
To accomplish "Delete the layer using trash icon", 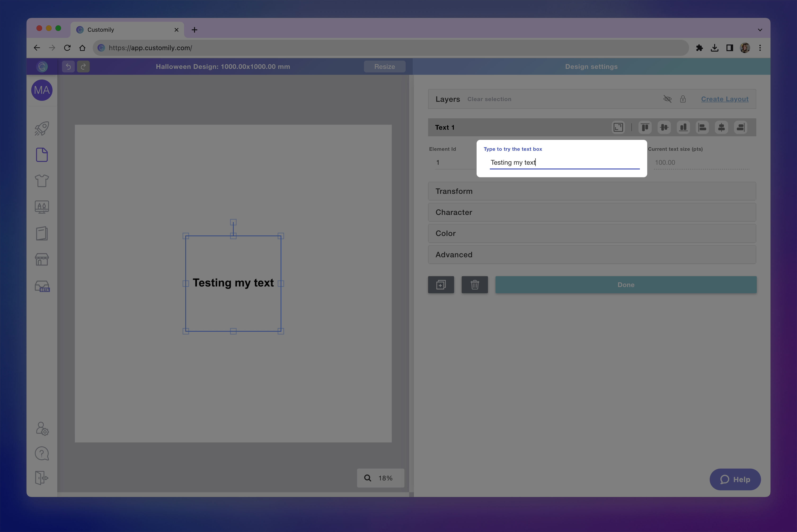I will [x=475, y=285].
